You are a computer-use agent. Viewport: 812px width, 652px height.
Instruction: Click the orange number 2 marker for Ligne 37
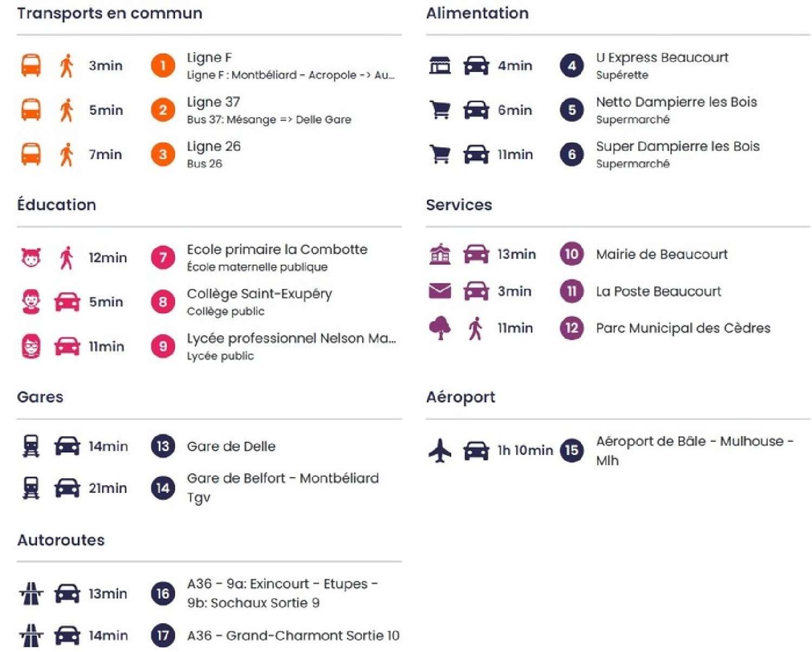tap(163, 110)
